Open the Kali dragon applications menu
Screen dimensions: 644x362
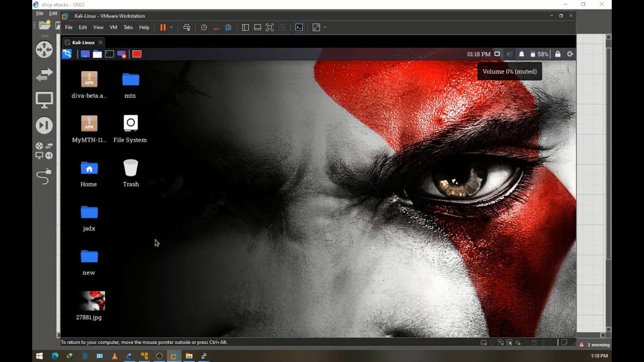[67, 54]
